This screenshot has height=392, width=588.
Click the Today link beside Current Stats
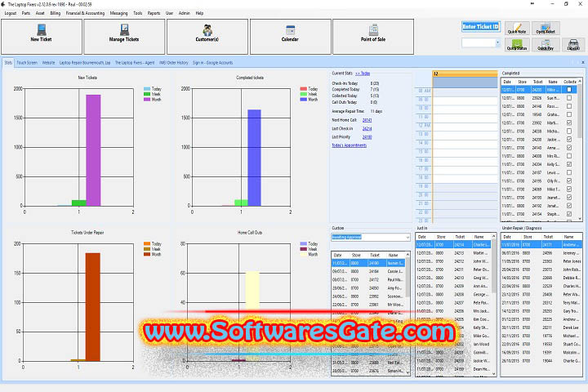pos(363,73)
